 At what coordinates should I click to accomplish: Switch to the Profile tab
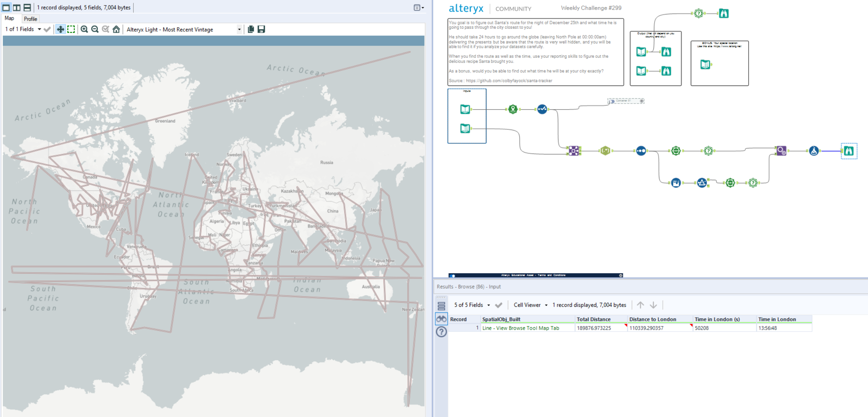(30, 19)
